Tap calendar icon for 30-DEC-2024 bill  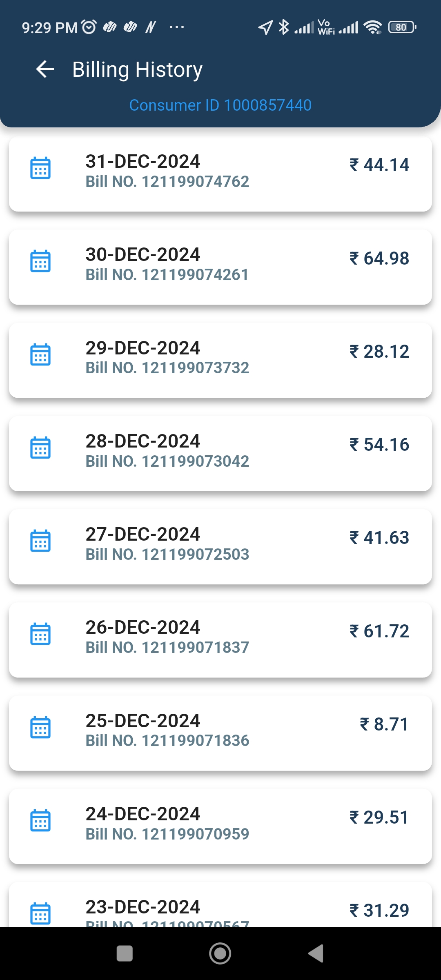click(40, 261)
